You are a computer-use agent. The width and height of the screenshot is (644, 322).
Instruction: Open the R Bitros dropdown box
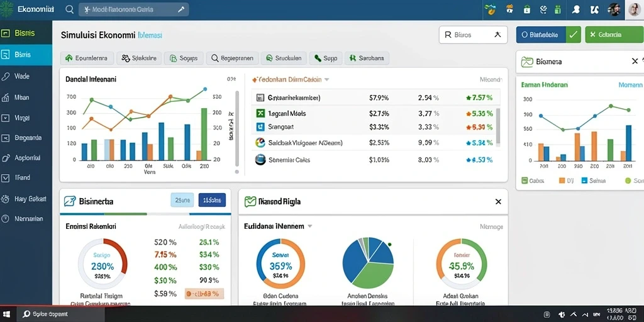[x=473, y=35]
